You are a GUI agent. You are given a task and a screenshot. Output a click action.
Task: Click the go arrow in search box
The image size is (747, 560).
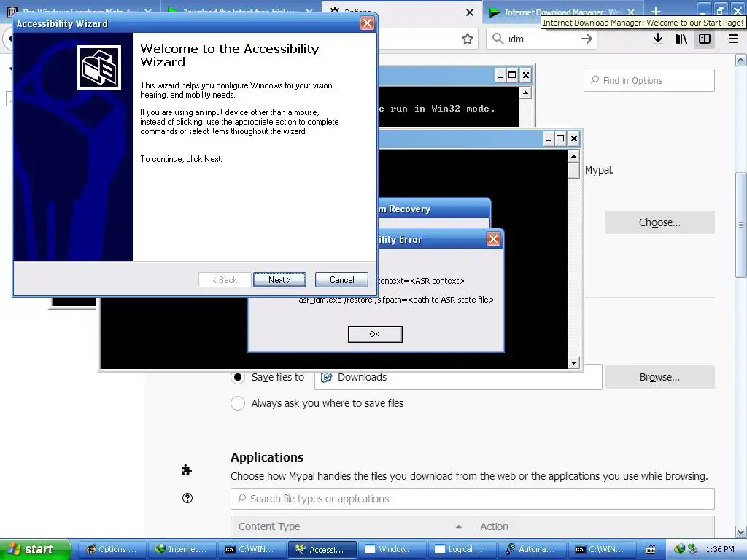tap(587, 39)
